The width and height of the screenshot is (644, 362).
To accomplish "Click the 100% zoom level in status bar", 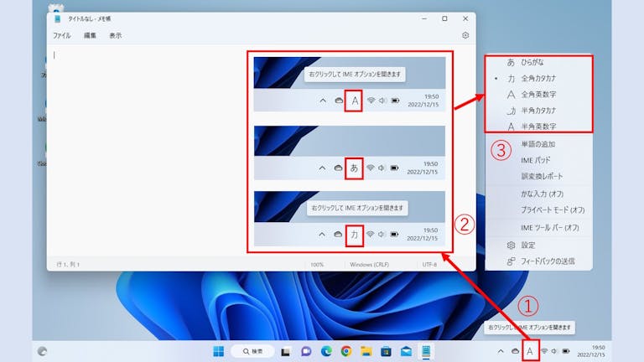I will [x=317, y=265].
